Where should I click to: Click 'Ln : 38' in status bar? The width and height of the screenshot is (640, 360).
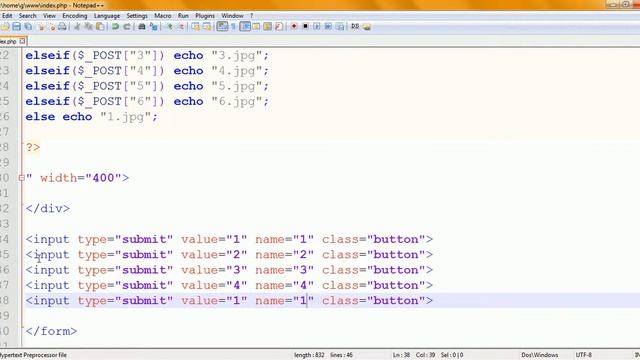coord(401,355)
